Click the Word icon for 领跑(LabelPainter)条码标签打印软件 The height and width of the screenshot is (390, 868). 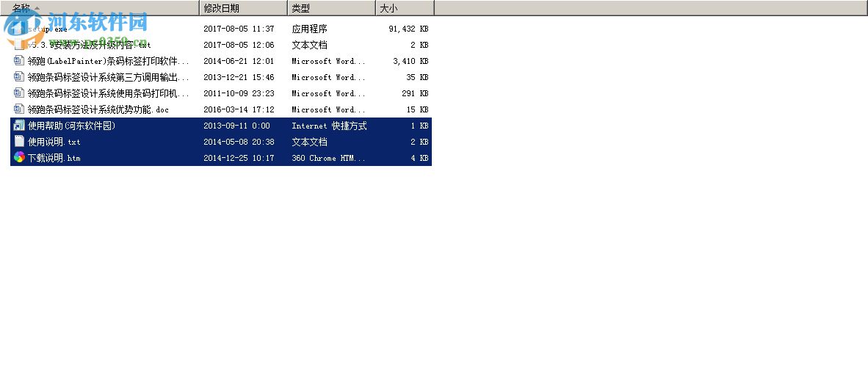(19, 61)
